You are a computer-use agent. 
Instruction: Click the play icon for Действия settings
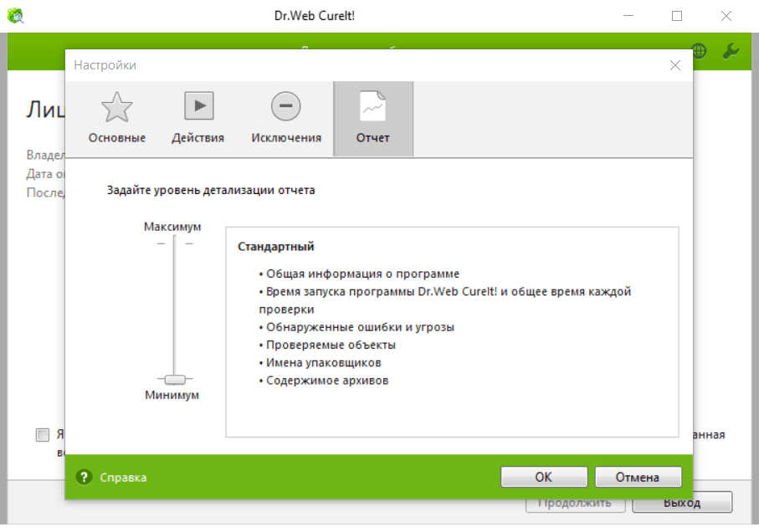(198, 106)
